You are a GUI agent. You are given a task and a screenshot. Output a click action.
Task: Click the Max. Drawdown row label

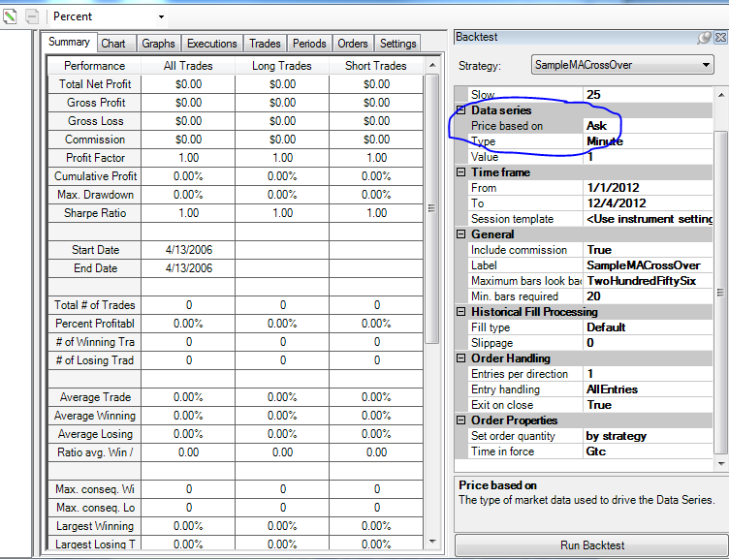[95, 195]
